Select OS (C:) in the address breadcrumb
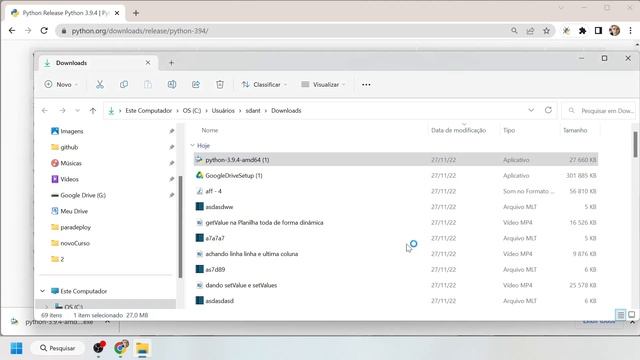Viewport: 640px width, 360px height. 192,111
